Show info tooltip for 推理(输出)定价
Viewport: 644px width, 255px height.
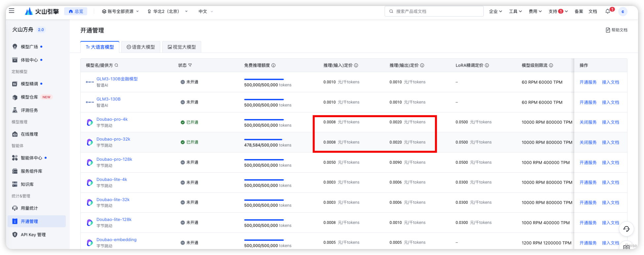pos(422,65)
